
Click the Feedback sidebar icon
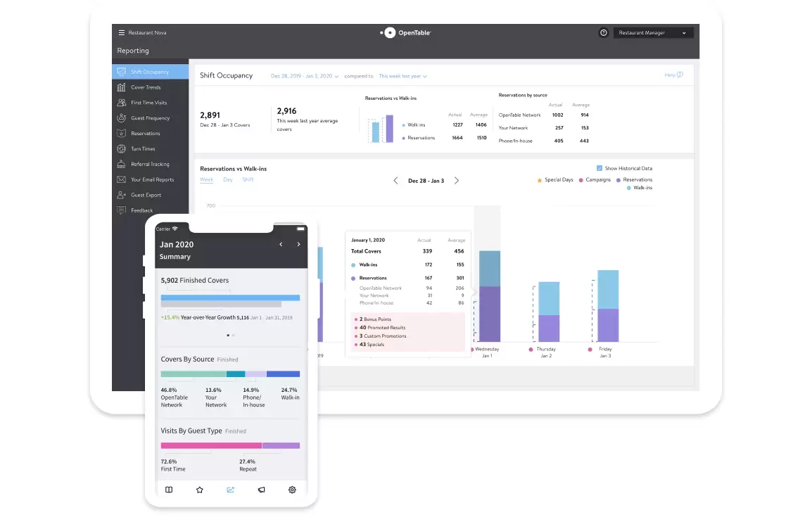pyautogui.click(x=121, y=210)
